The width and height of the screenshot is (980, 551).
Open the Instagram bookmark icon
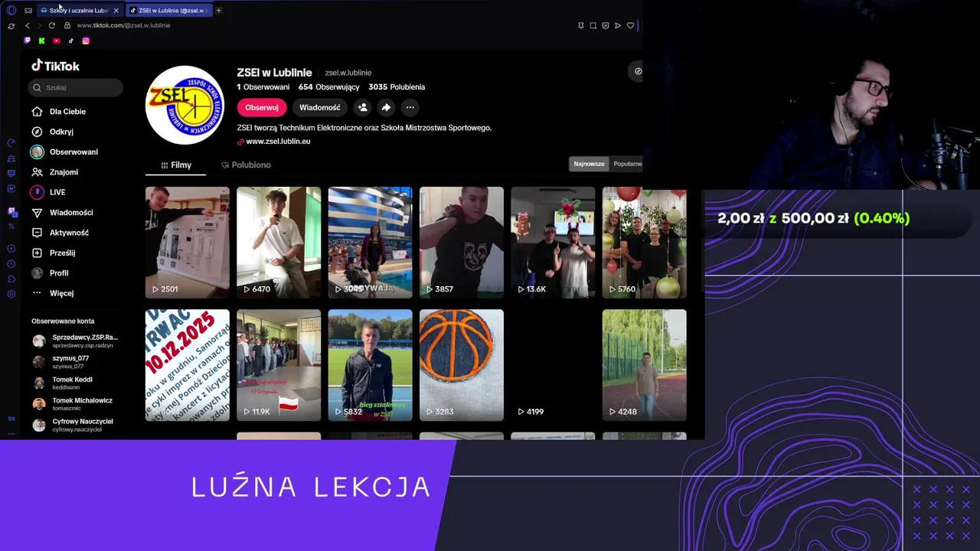point(86,41)
